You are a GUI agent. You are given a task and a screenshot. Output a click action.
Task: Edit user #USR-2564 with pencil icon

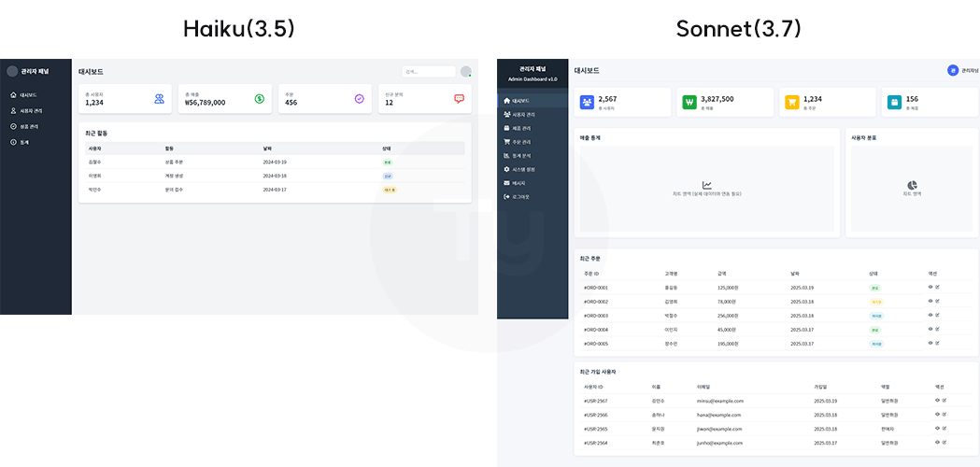point(944,442)
